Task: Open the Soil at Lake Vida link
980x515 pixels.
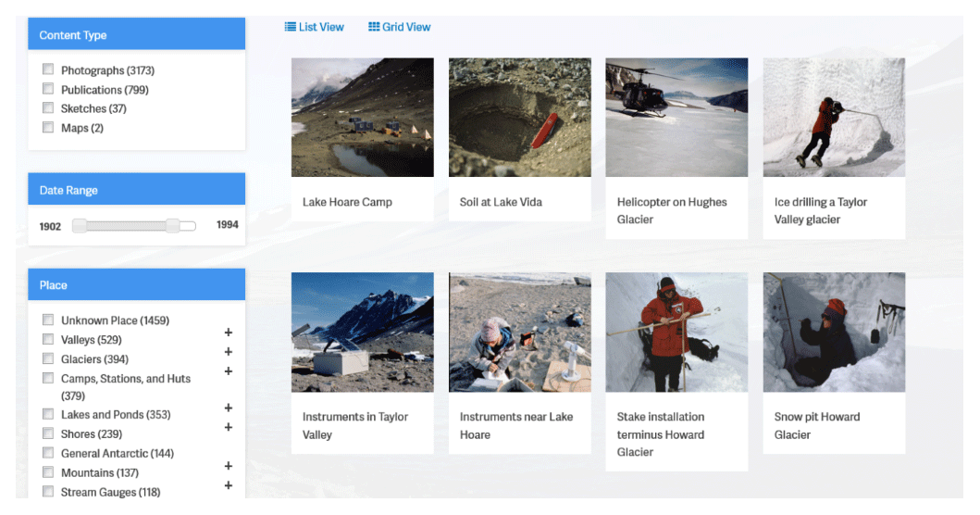Action: click(501, 202)
